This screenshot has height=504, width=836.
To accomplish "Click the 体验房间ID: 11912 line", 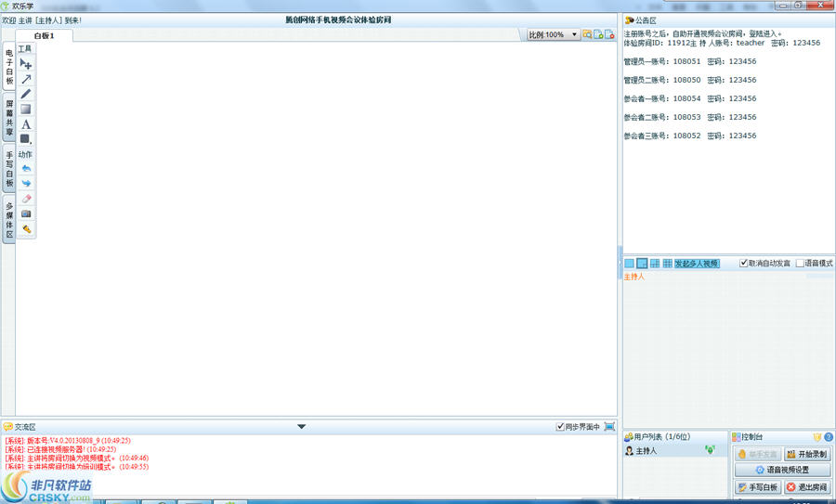I will coord(722,43).
